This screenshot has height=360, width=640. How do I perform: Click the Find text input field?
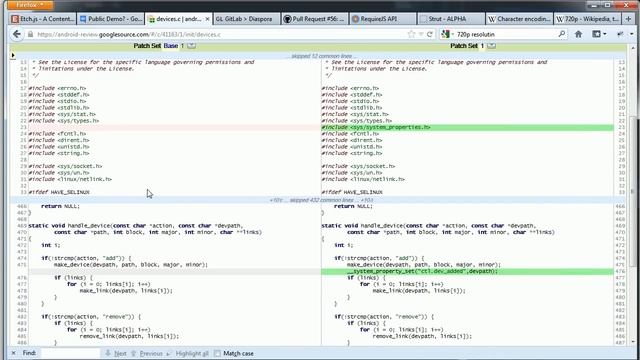[x=70, y=353]
